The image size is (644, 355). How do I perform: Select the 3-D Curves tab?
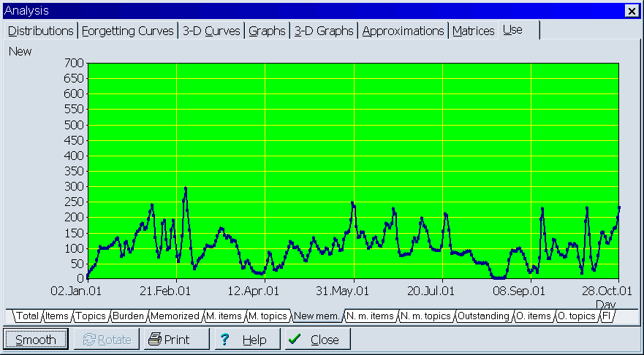click(211, 31)
